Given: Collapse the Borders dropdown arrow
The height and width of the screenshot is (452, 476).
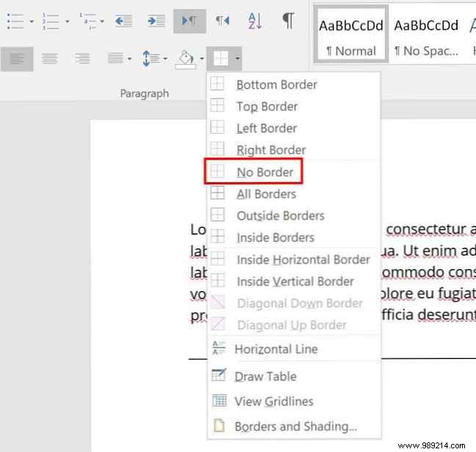Looking at the screenshot, I should click(x=238, y=59).
